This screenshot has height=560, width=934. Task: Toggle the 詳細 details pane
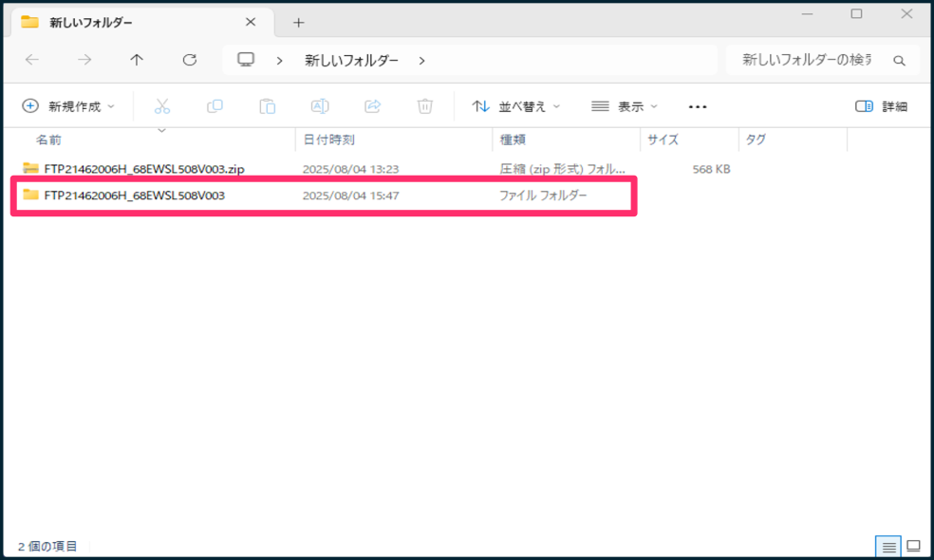[881, 106]
